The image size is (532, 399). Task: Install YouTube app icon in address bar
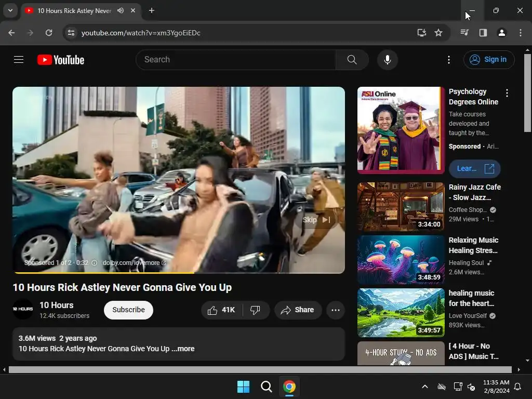click(421, 33)
